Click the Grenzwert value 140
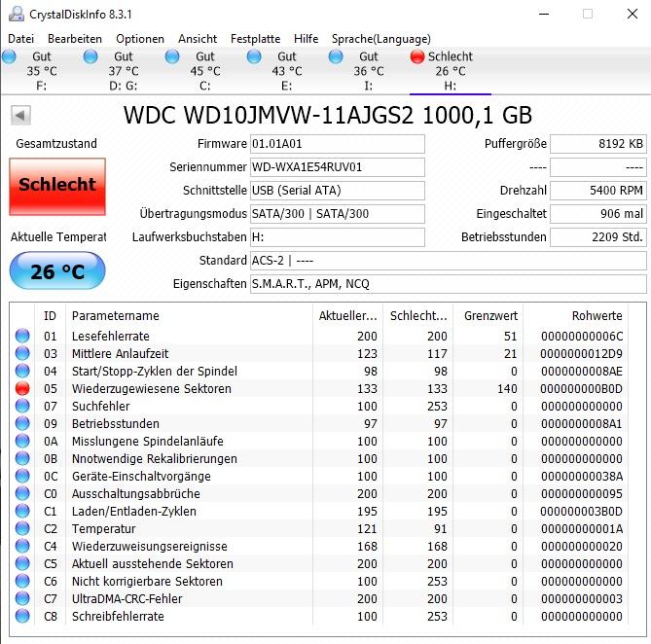This screenshot has width=651, height=644. (507, 388)
